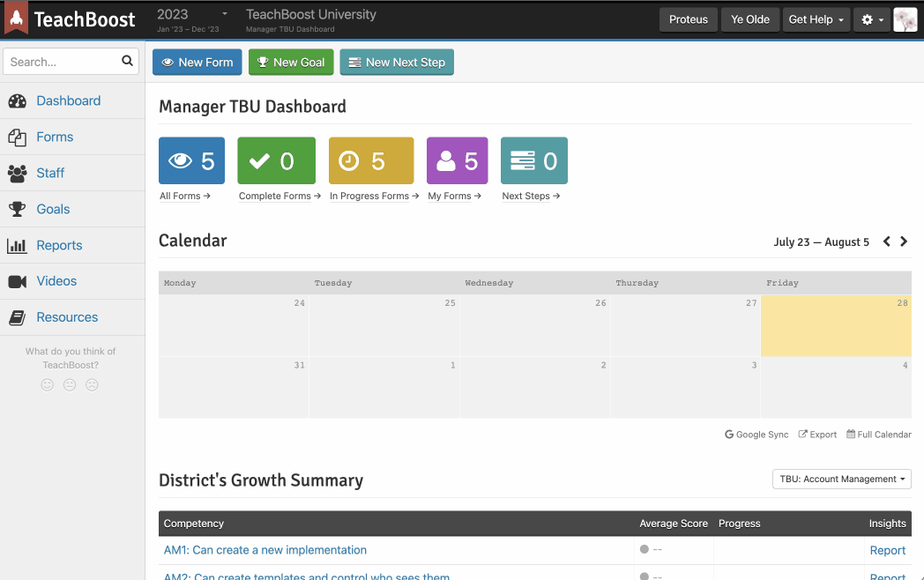Click the Insights column header
This screenshot has height=580, width=924.
click(x=888, y=524)
